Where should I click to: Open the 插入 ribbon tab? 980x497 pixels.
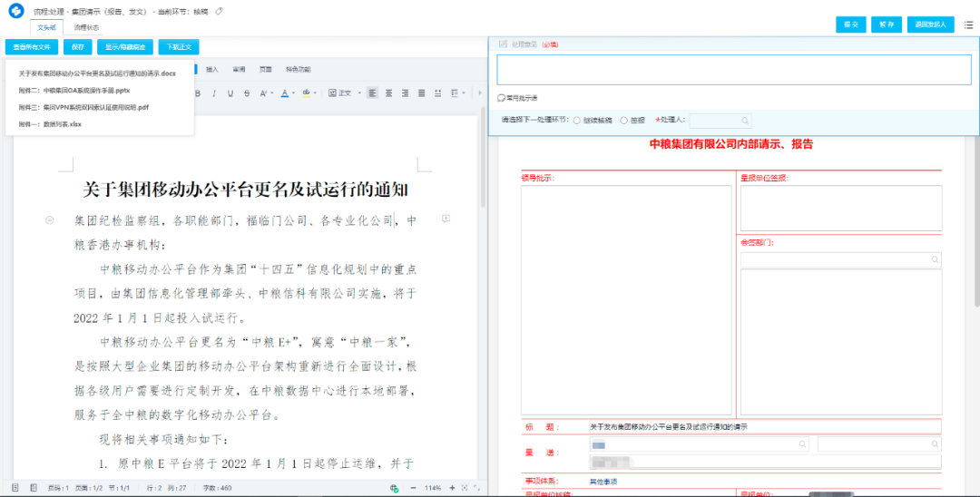211,69
